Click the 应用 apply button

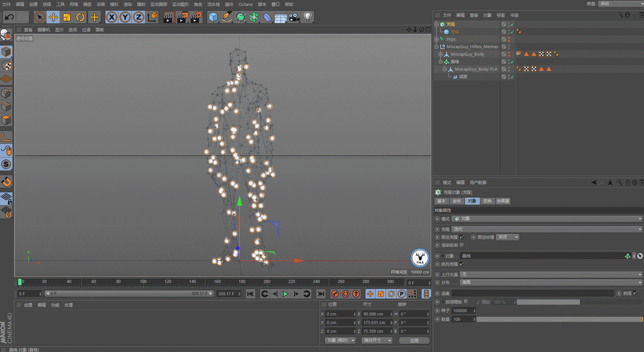414,340
